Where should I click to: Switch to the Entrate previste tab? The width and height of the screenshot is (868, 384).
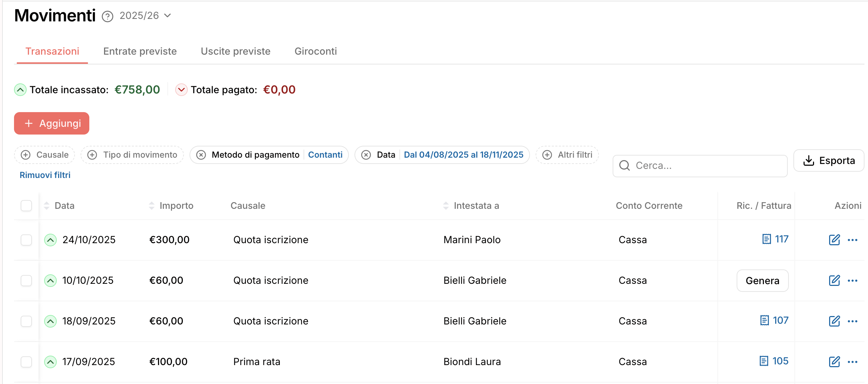coord(140,52)
